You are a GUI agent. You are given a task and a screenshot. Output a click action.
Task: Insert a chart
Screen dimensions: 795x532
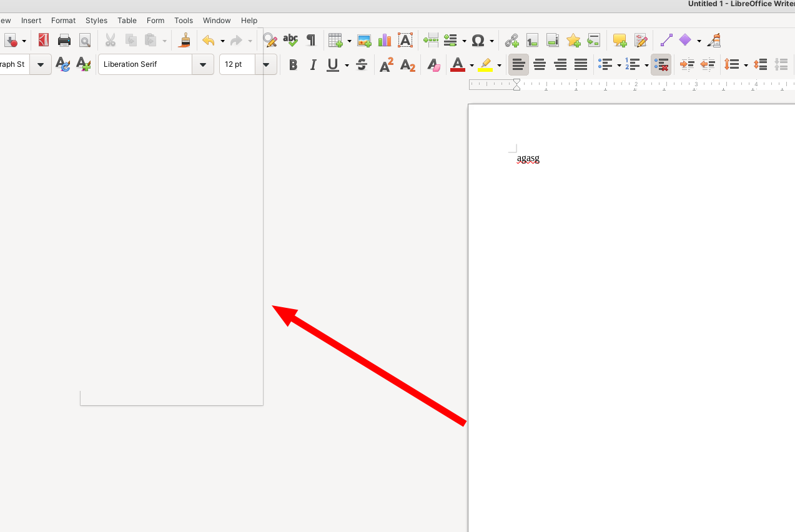pos(385,41)
